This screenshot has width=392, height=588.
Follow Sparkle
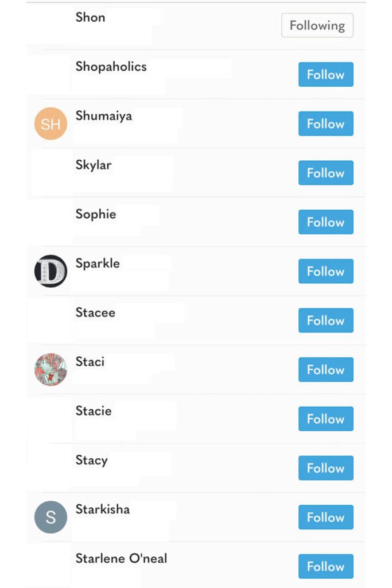325,271
